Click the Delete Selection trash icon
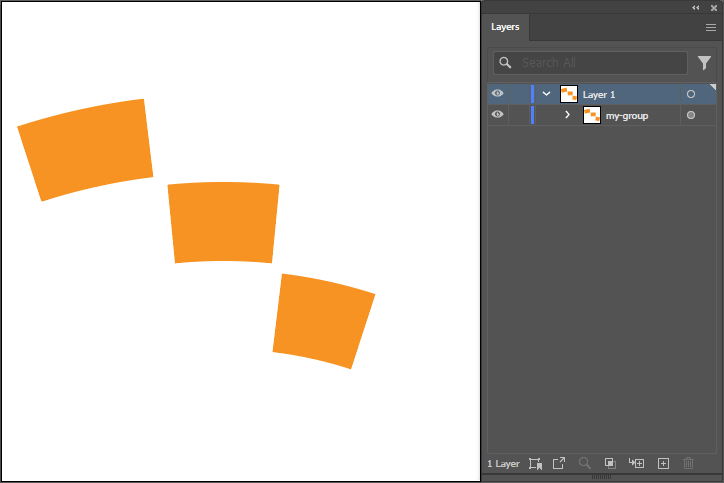The image size is (724, 483). pyautogui.click(x=688, y=464)
